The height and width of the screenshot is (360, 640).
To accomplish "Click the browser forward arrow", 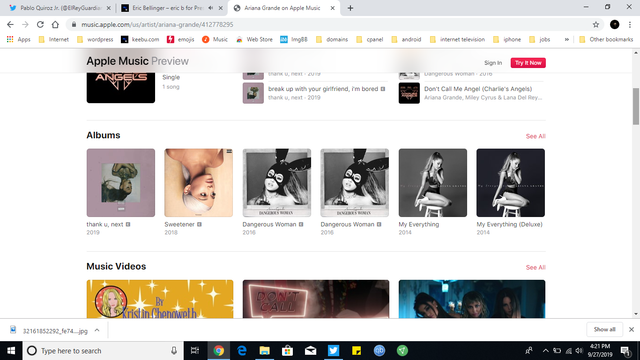I will point(25,24).
